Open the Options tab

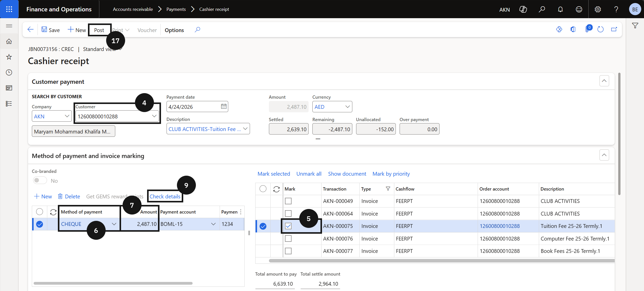tap(174, 30)
